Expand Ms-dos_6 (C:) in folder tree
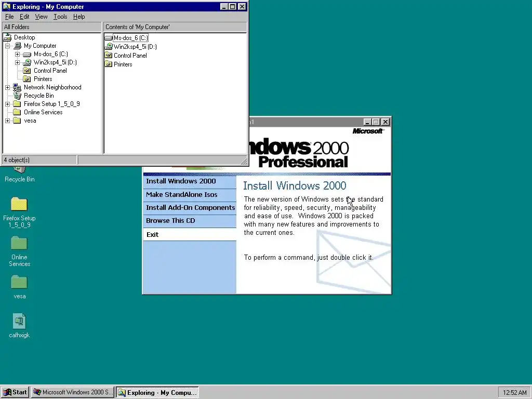Viewport: 532px width, 399px height. click(17, 54)
